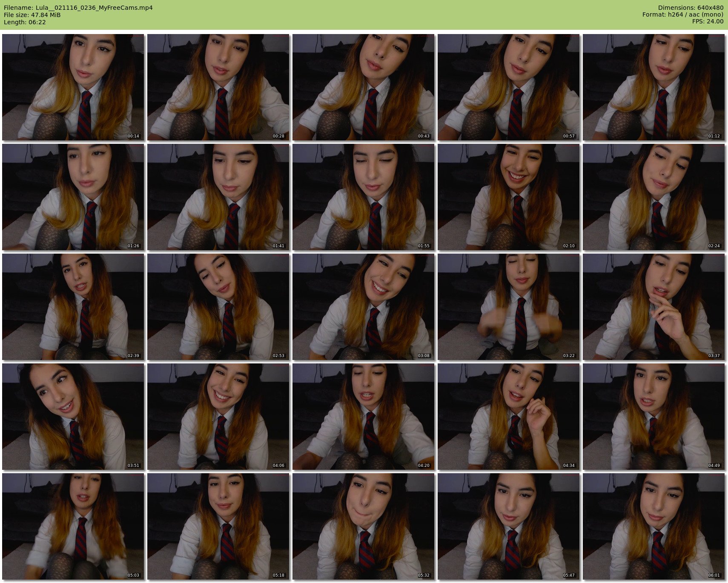Choose the frame marked 04:06

pyautogui.click(x=218, y=417)
